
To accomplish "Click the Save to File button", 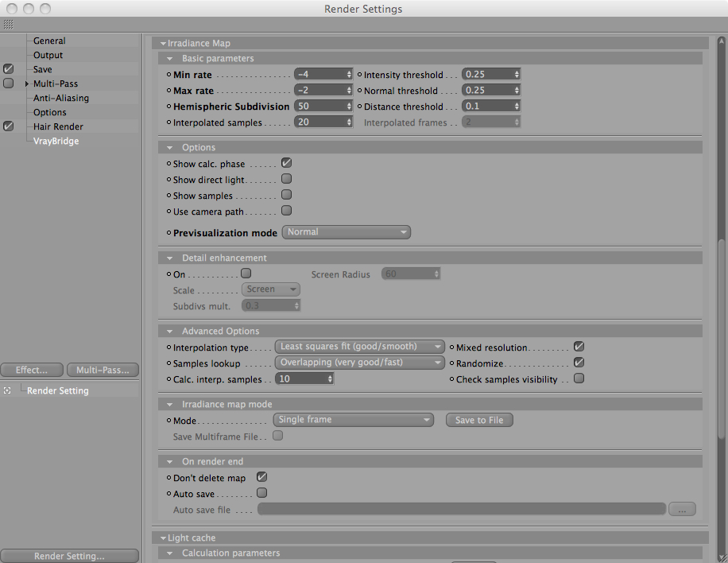I will click(479, 420).
